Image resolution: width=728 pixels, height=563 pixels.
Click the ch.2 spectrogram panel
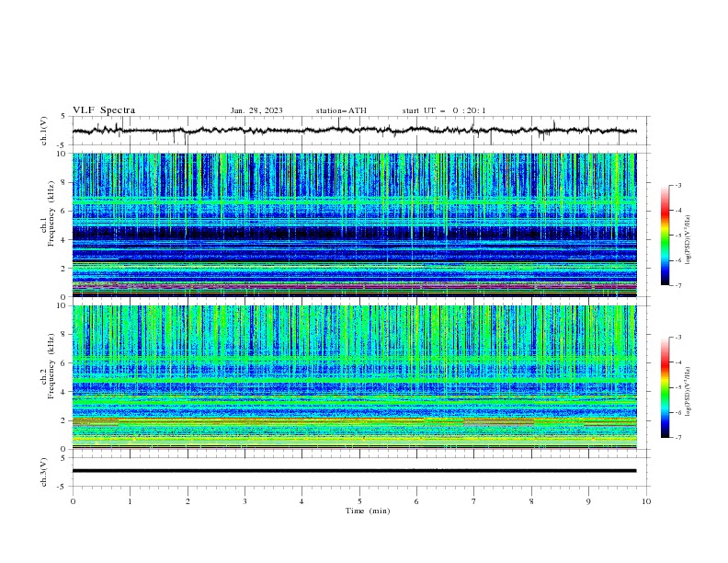[x=354, y=377]
